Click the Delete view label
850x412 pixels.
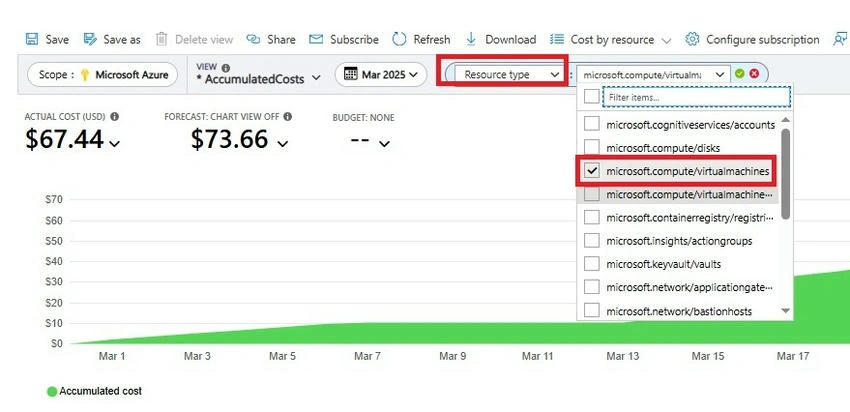pos(204,40)
